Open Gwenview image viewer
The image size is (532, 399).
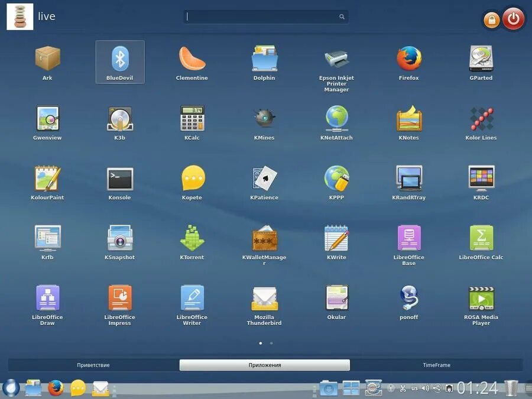[47, 123]
